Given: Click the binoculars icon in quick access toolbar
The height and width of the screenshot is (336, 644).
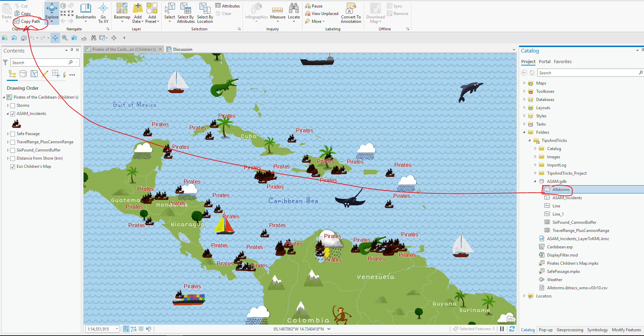Looking at the screenshot, I should click(93, 38).
